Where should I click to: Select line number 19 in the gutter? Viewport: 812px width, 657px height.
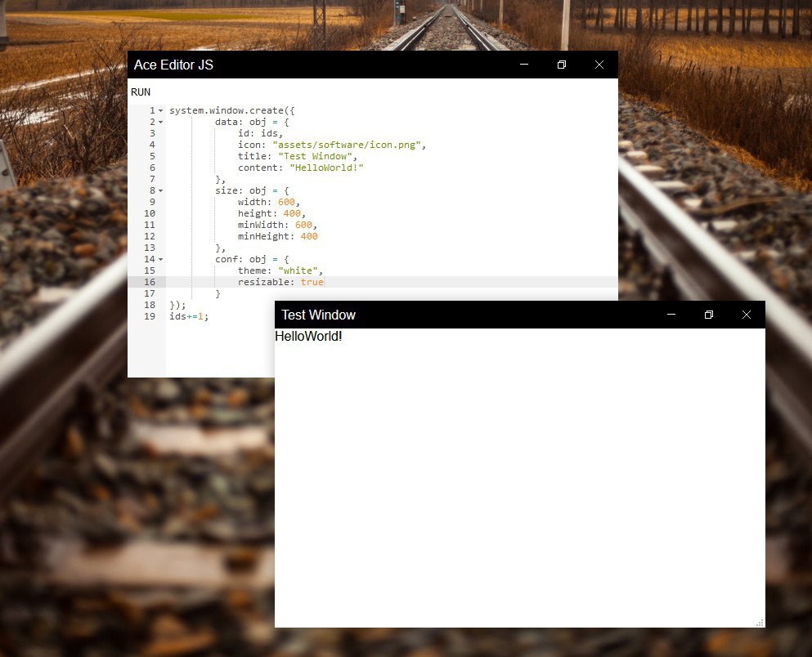click(150, 316)
